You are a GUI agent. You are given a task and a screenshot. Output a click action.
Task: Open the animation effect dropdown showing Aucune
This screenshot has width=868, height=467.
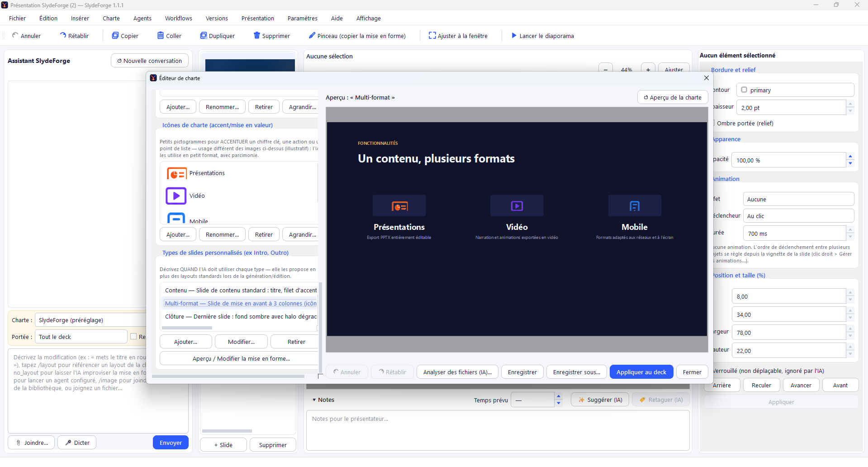pos(798,199)
